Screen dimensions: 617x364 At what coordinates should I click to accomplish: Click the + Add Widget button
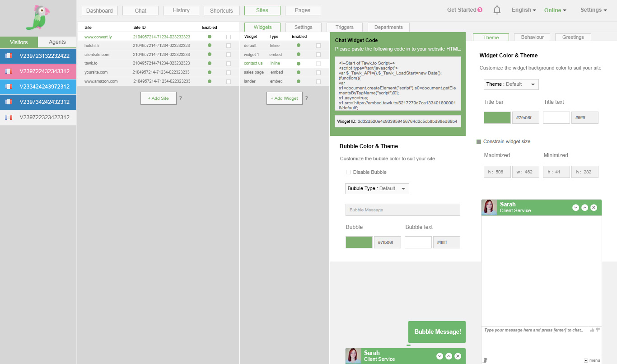pos(285,98)
